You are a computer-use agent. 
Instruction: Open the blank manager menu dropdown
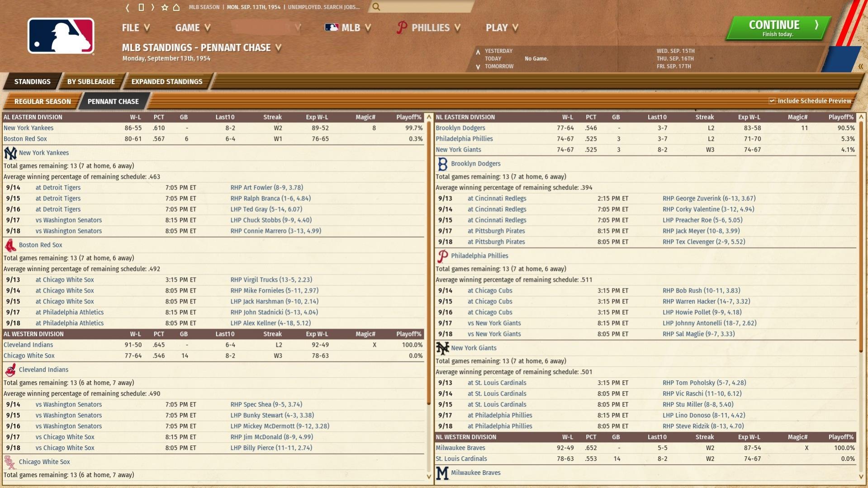coord(267,28)
